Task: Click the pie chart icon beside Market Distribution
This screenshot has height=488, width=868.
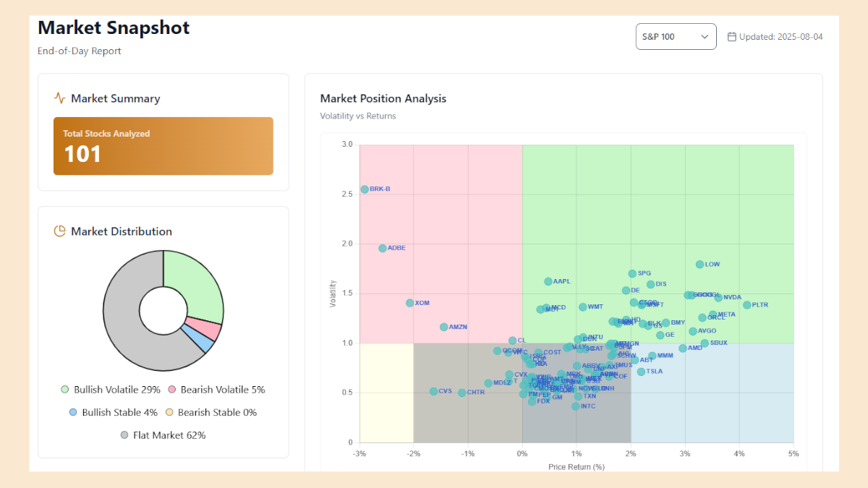Action: [x=60, y=231]
